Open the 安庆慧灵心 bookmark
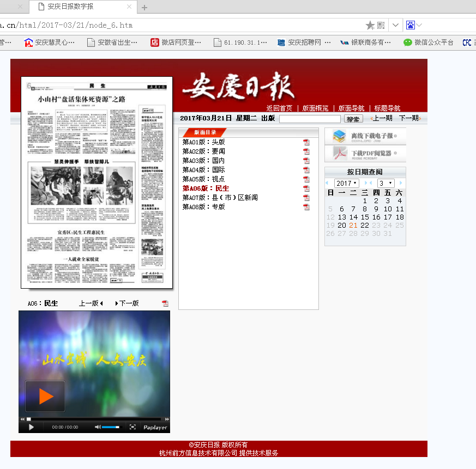 (49, 42)
